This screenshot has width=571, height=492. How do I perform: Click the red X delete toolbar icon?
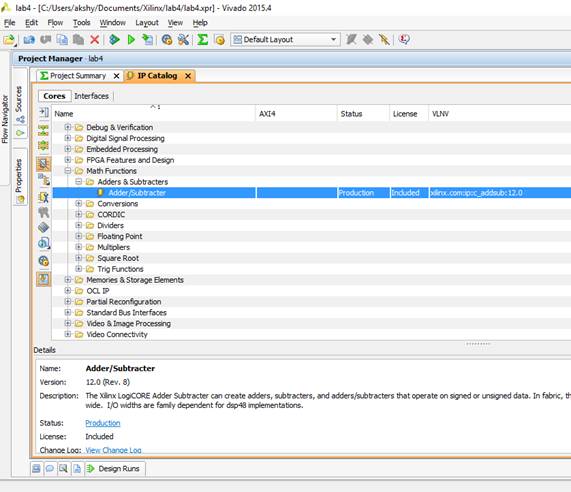[x=95, y=39]
